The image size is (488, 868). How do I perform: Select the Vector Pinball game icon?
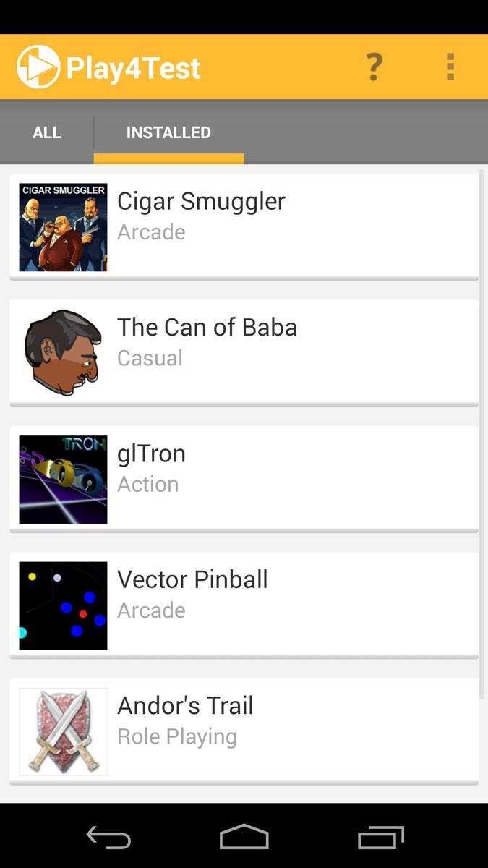tap(63, 605)
